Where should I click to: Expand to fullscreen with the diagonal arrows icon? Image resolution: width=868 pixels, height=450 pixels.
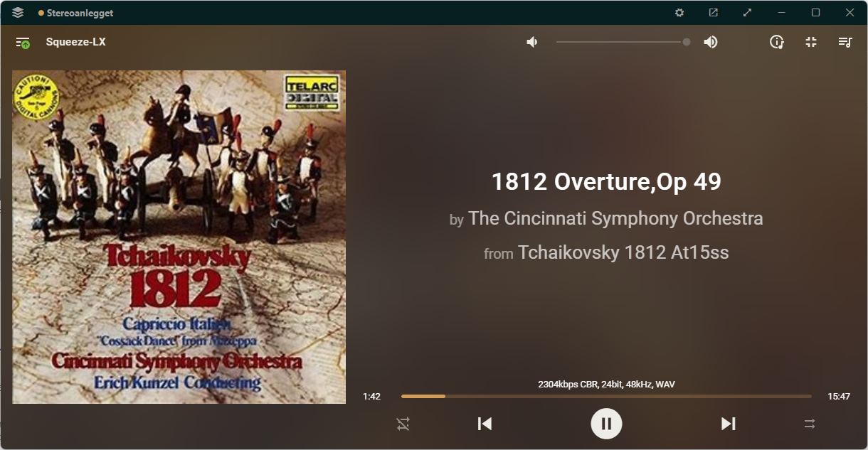[748, 13]
